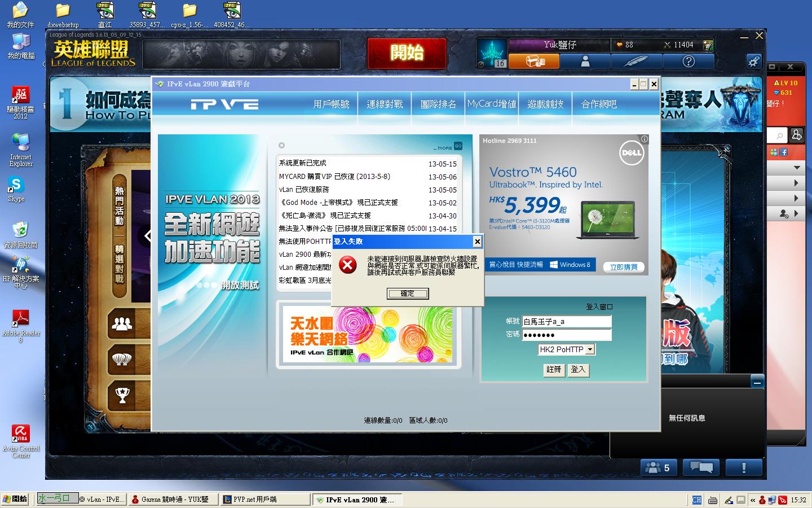Open the League of Legends store chest icon
The width and height of the screenshot is (812, 508).
coord(534,61)
